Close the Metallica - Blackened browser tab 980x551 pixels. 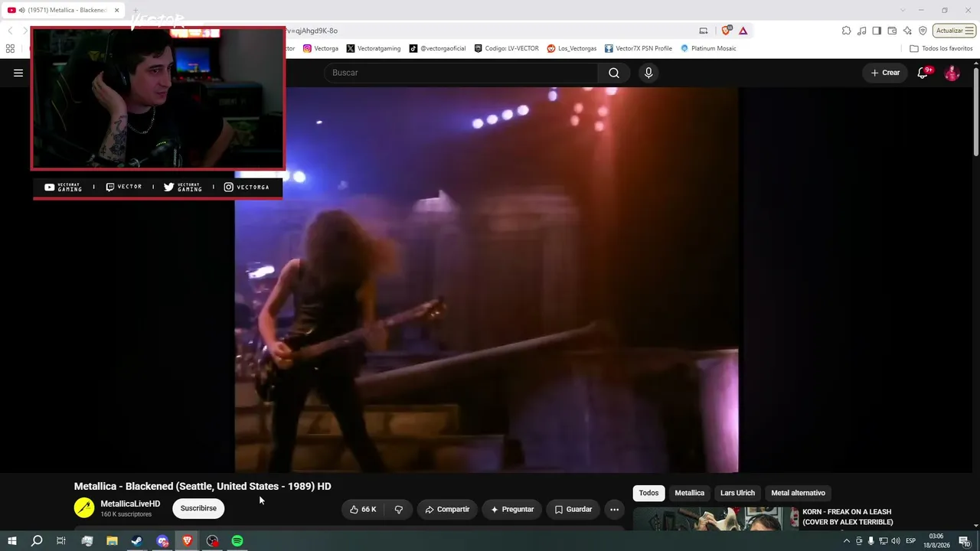116,10
